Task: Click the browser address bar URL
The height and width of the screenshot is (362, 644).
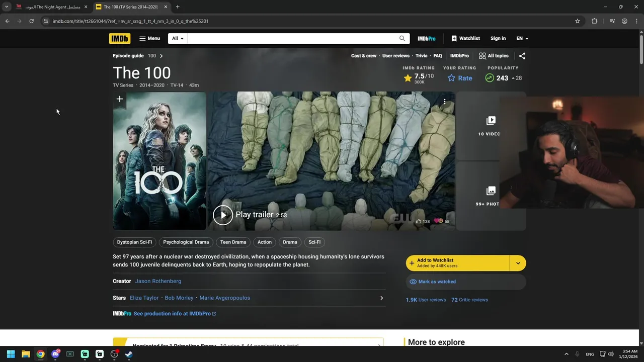Action: click(130, 21)
